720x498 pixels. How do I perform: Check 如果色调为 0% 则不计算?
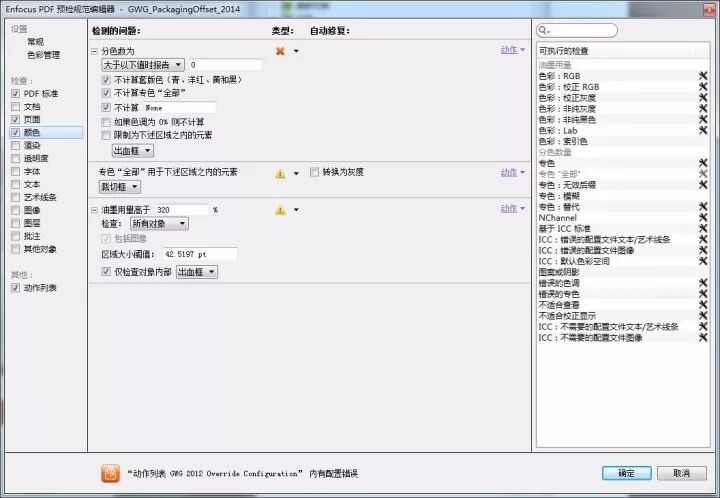[106, 122]
